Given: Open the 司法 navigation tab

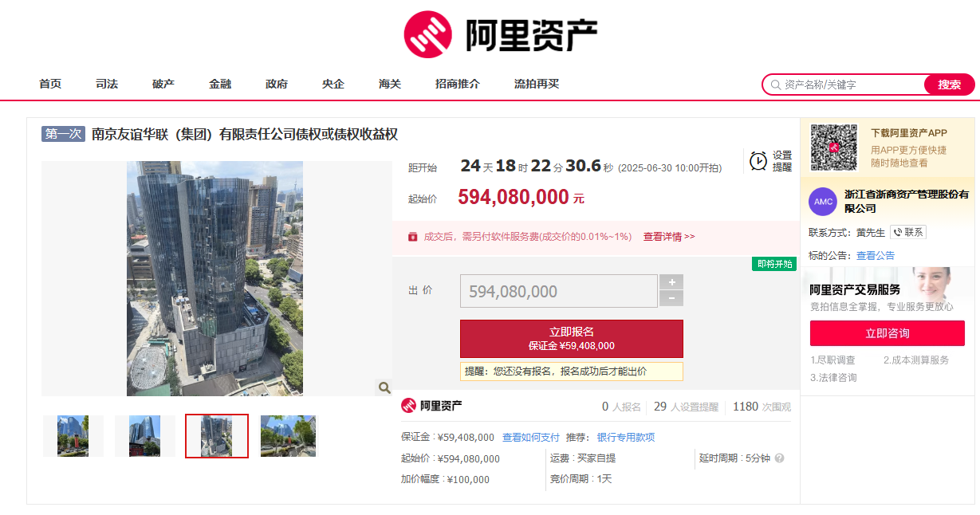Looking at the screenshot, I should point(107,84).
